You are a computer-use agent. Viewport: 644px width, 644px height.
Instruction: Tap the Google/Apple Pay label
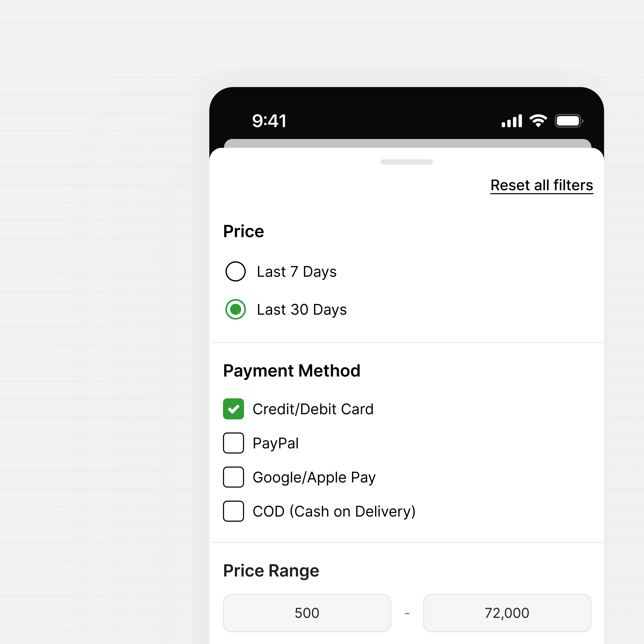tap(314, 477)
